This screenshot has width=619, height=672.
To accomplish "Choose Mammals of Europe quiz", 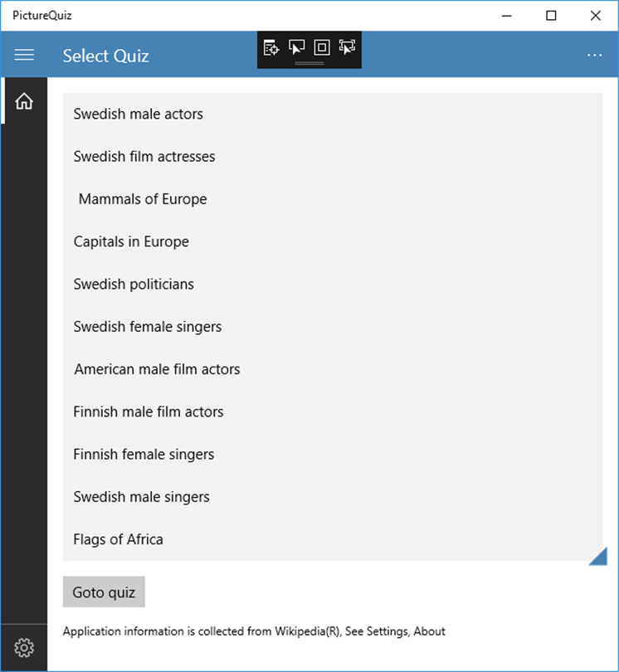I will click(x=143, y=199).
